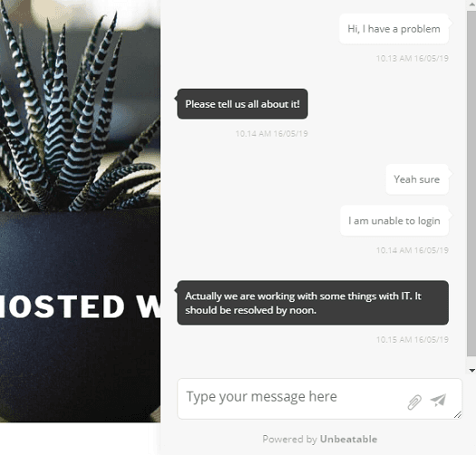
Task: Click the textarea resize handle corner
Action: pos(458,414)
